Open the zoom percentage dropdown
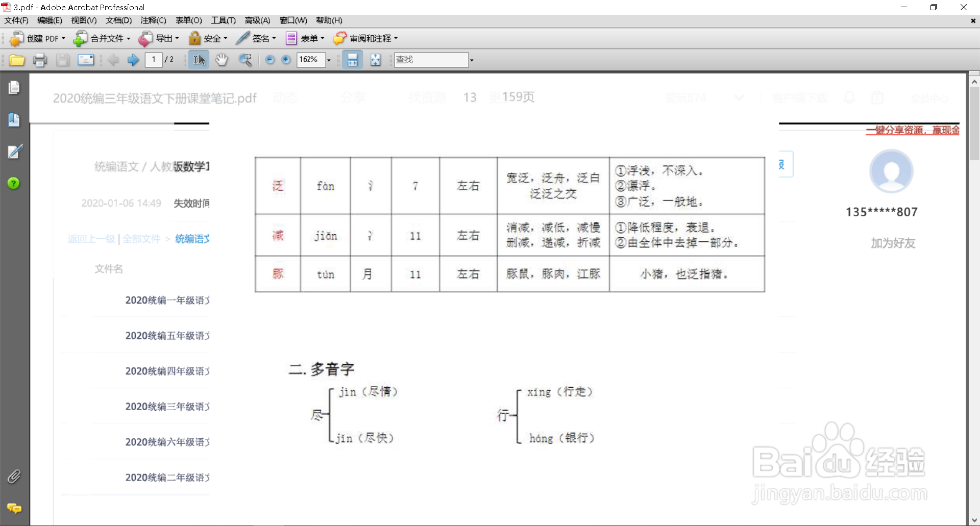980x526 pixels. pyautogui.click(x=329, y=60)
